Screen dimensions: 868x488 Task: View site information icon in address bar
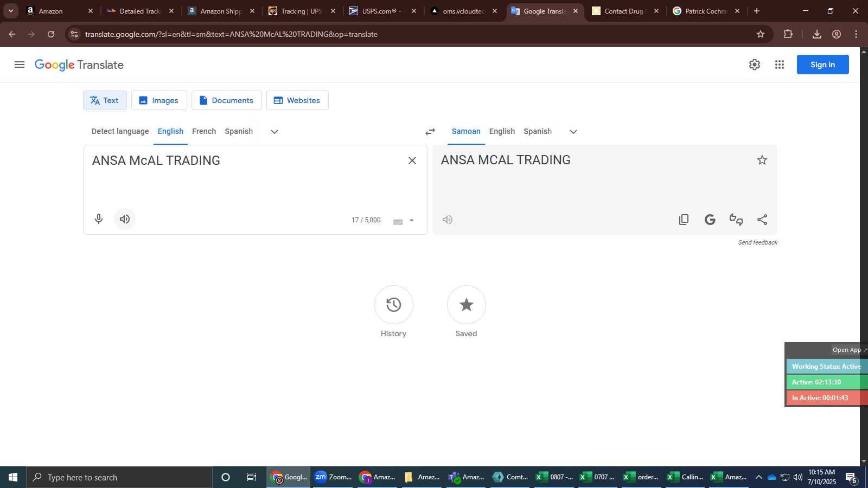click(x=74, y=34)
